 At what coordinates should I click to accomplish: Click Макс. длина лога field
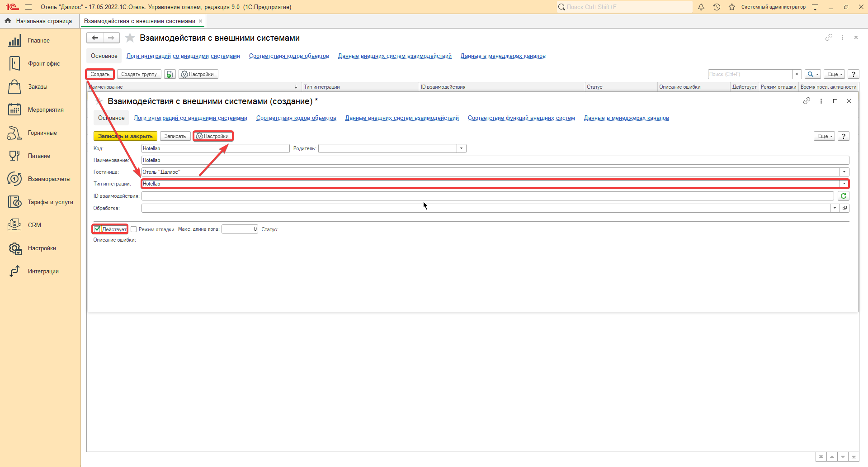point(240,229)
